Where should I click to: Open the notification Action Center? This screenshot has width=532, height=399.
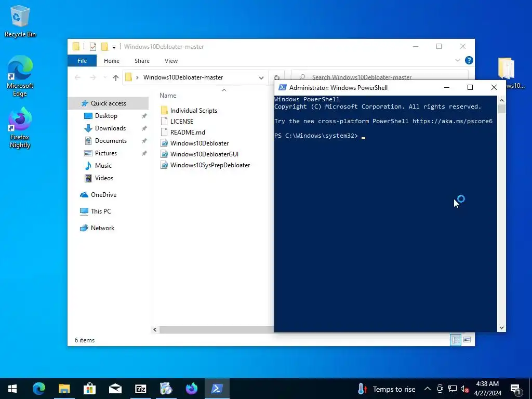516,389
